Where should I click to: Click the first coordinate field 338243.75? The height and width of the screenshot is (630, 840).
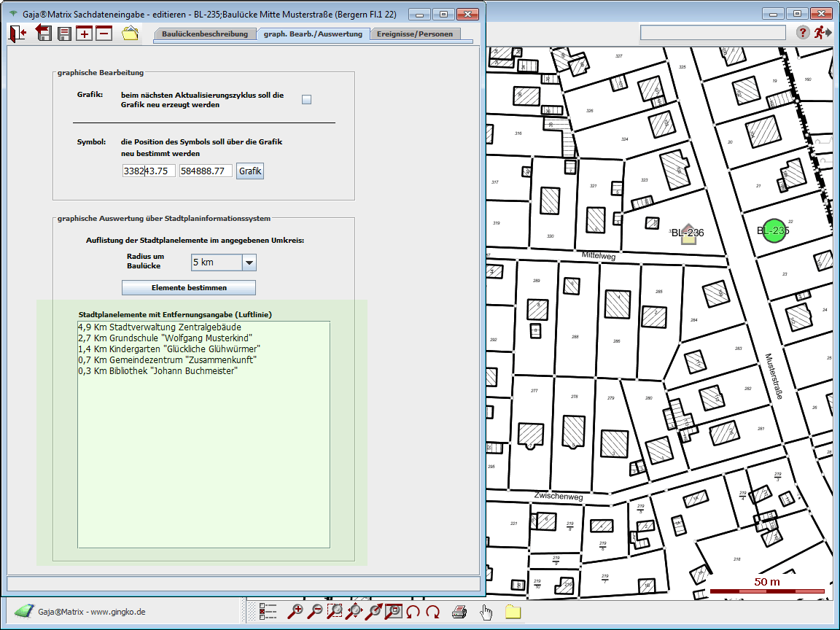[149, 171]
